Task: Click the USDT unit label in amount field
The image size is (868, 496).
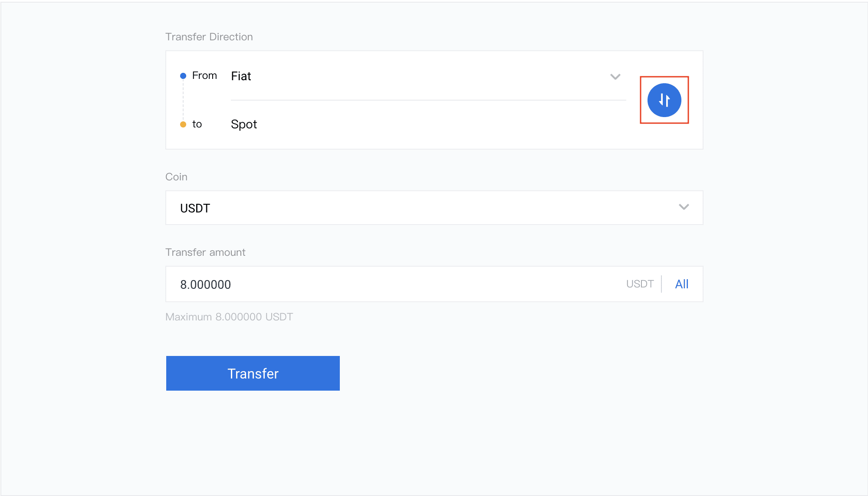Action: [640, 284]
